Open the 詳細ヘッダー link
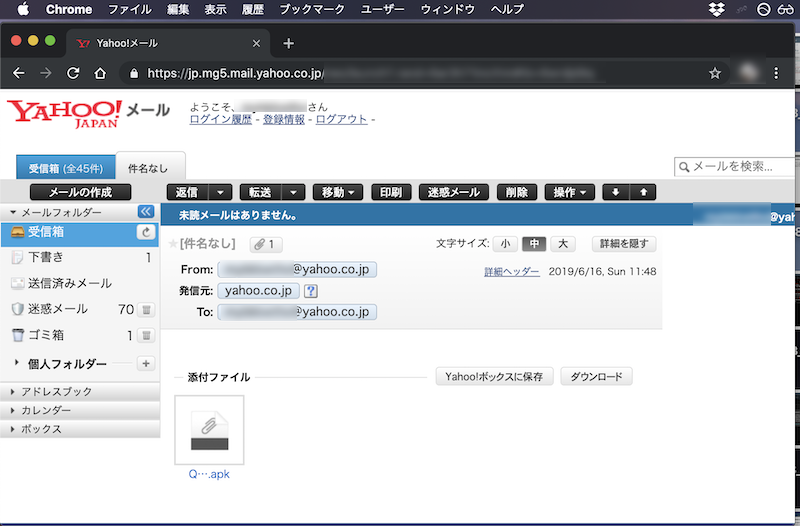 tap(512, 271)
